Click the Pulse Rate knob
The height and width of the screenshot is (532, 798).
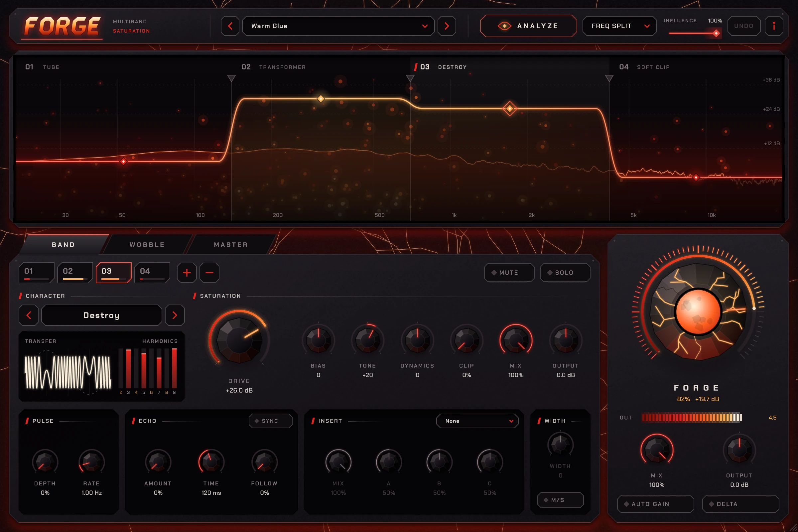(91, 462)
